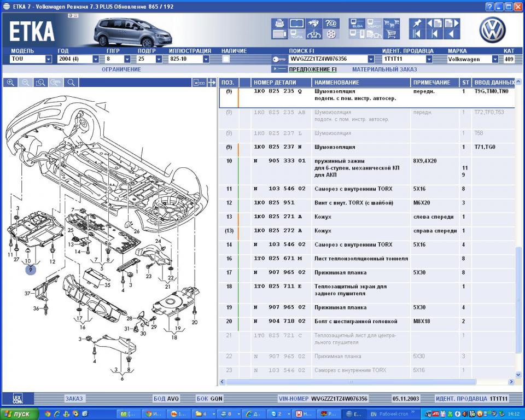Open the binoculars search tool
Viewport: 525px width, 420px height.
click(314, 24)
